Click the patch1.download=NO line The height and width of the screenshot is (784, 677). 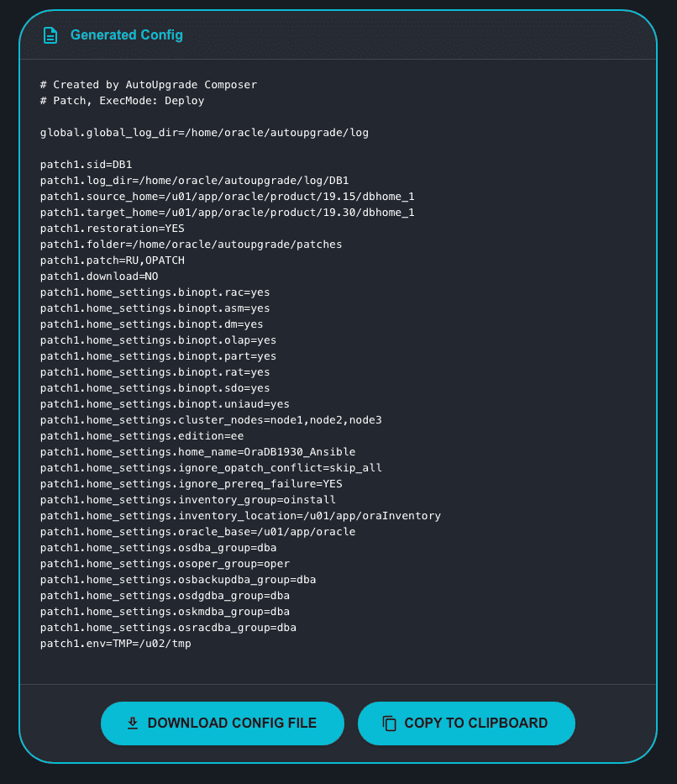click(99, 276)
